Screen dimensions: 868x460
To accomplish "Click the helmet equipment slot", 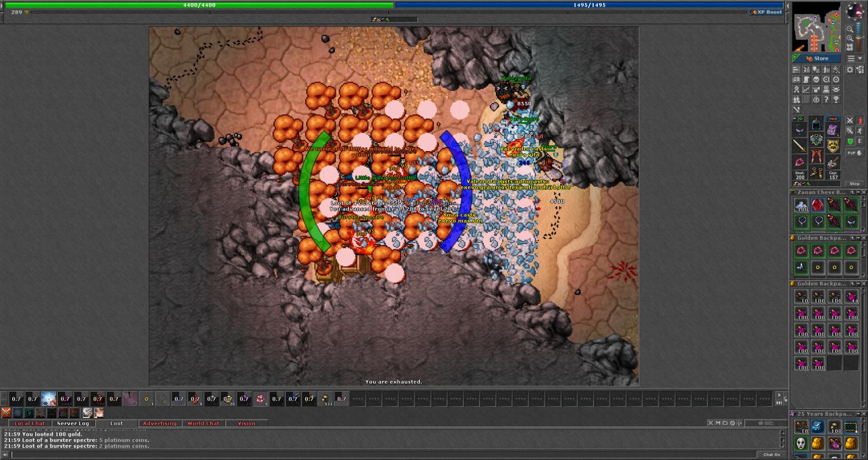I will 816,123.
